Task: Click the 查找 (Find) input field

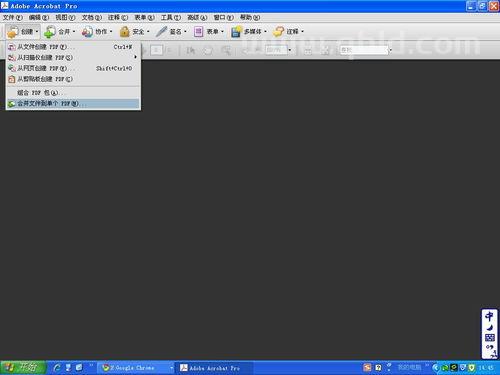Action: pos(363,50)
